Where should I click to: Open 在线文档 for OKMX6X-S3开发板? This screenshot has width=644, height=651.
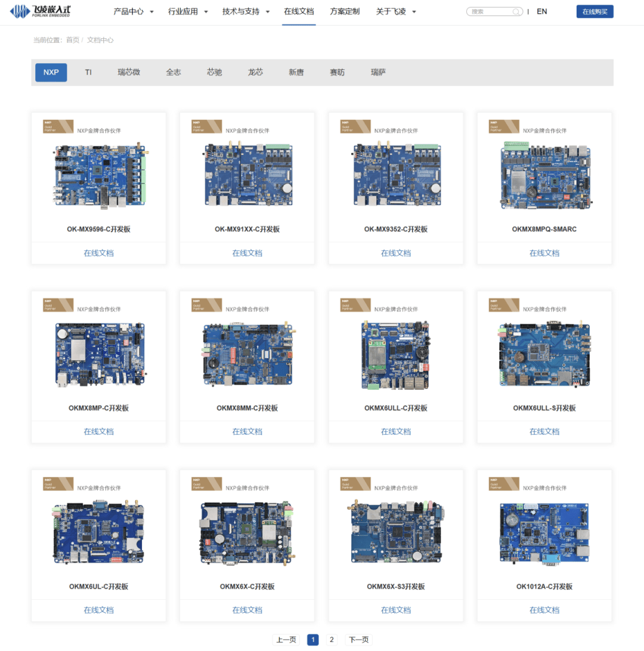tap(396, 610)
